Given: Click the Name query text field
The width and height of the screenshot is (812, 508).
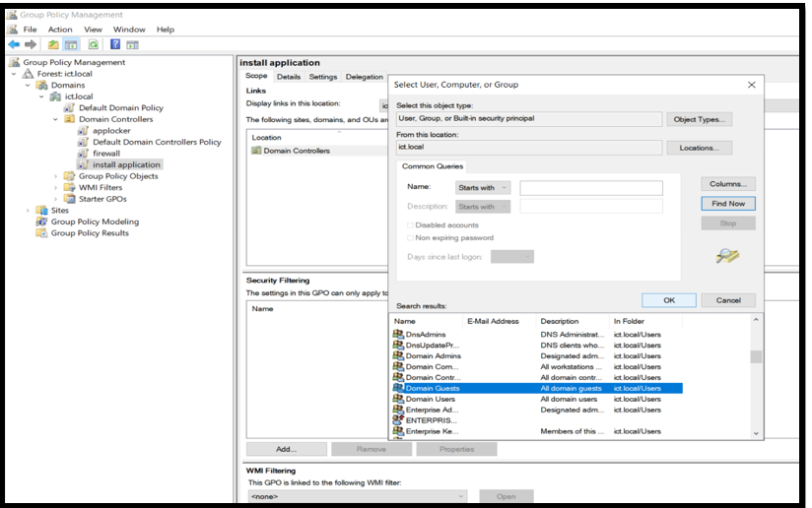Looking at the screenshot, I should [591, 188].
